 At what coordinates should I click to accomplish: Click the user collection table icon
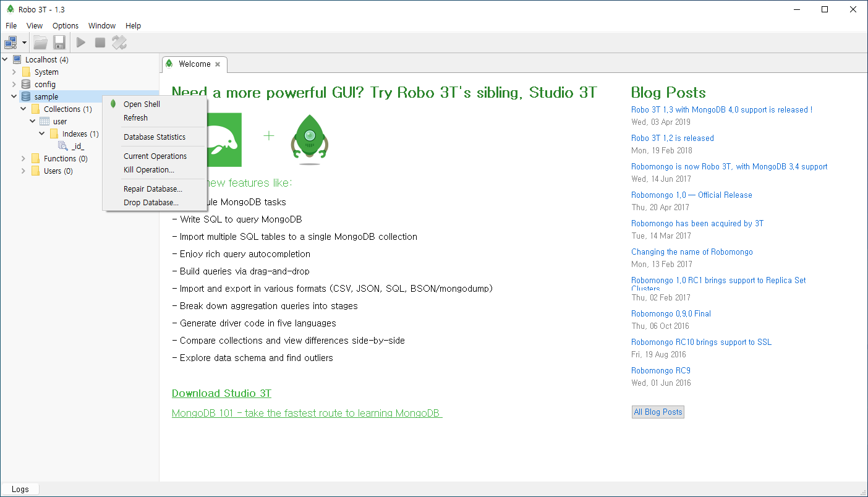click(x=45, y=121)
